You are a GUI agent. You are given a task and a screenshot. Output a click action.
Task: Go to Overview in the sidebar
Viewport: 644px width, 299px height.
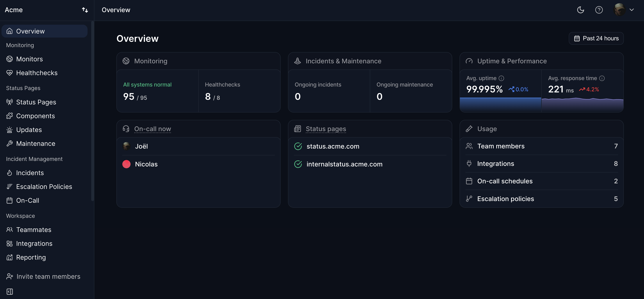[45, 31]
